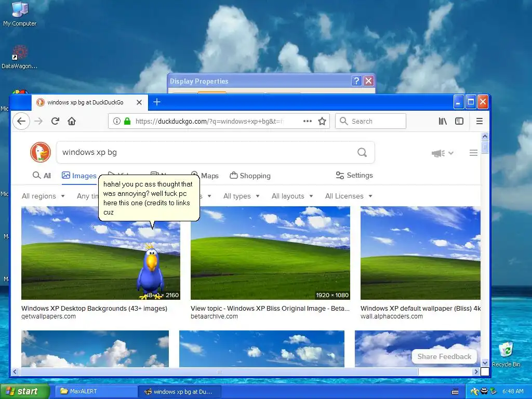Viewport: 532px width, 399px height.
Task: Toggle the Firefox sidebar icon
Action: coord(459,121)
